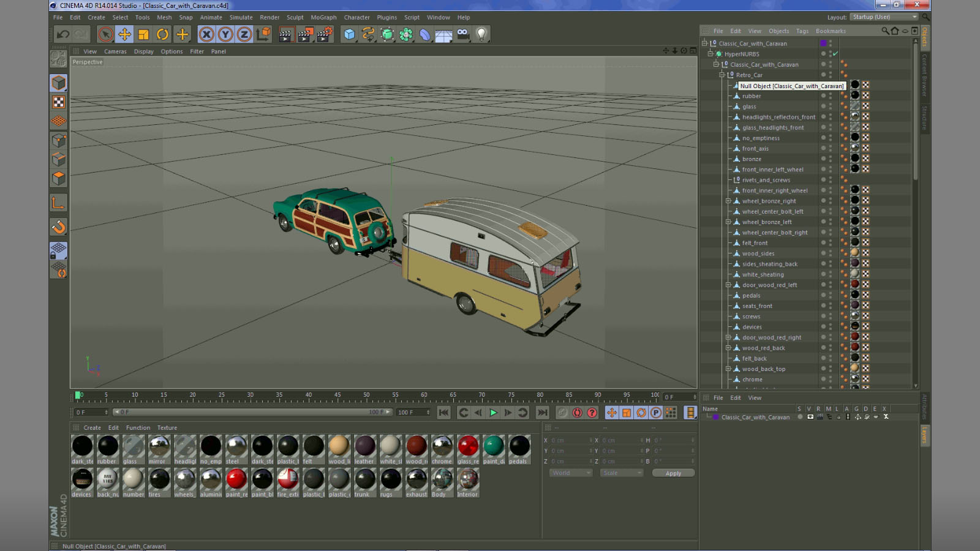
Task: Select the Live Selection tool
Action: [x=105, y=34]
